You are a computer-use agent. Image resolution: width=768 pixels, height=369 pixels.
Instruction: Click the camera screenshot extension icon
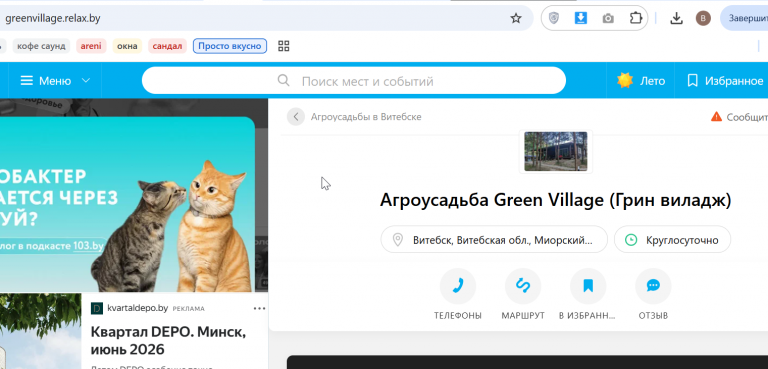pos(608,19)
